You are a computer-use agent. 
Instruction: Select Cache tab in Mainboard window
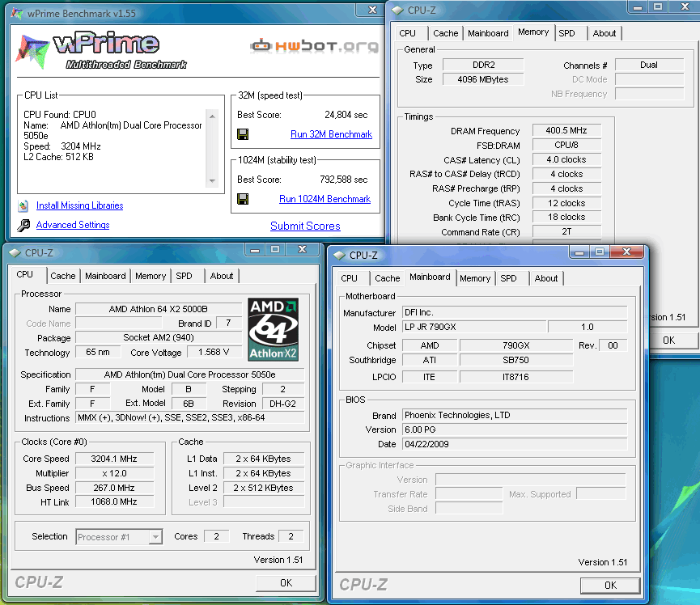[x=388, y=278]
